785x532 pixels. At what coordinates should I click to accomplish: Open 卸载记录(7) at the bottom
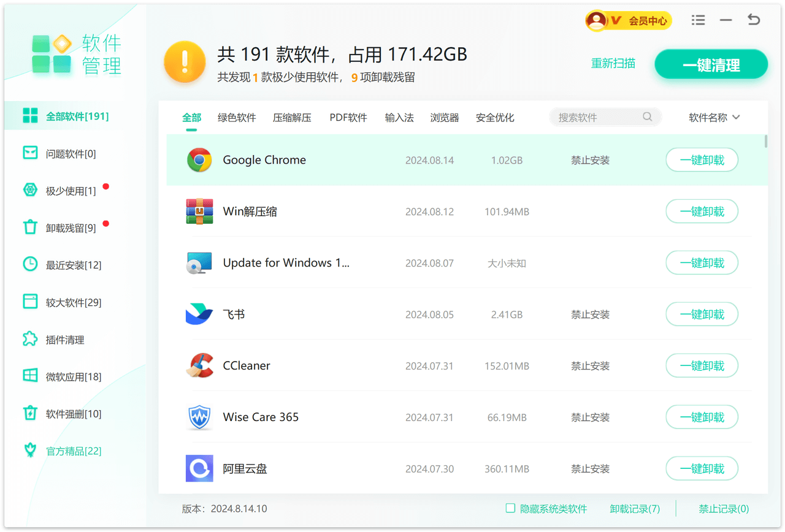635,509
